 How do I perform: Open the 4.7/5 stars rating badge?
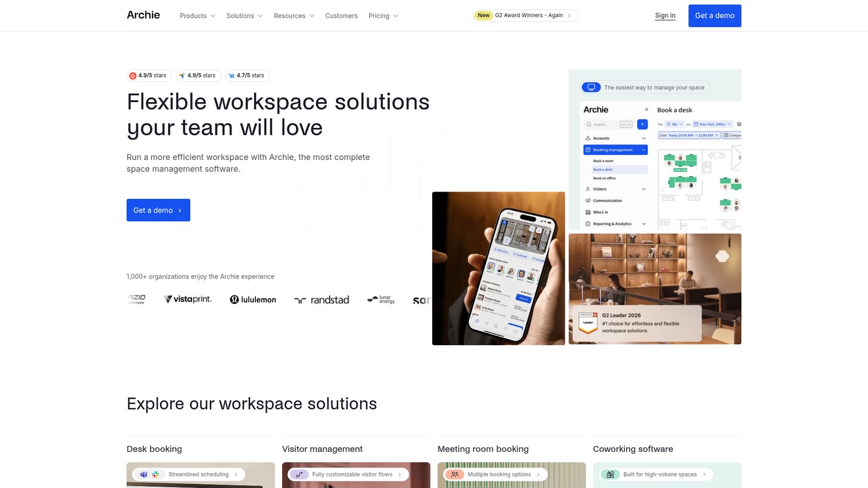tap(247, 76)
